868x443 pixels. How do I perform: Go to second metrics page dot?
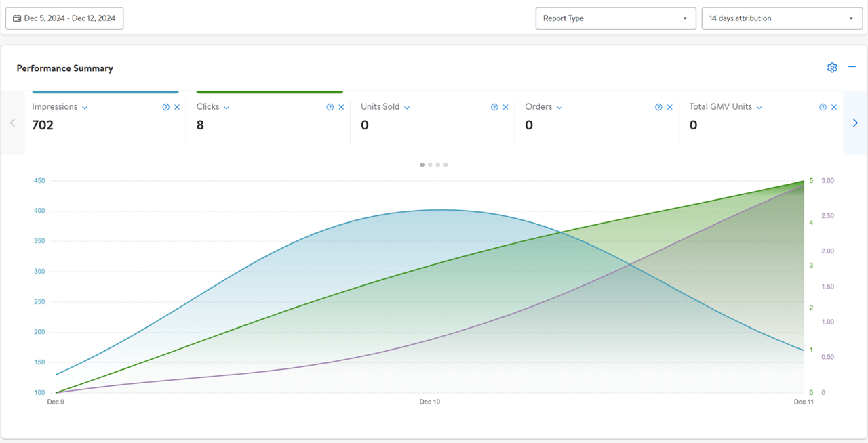pyautogui.click(x=430, y=165)
